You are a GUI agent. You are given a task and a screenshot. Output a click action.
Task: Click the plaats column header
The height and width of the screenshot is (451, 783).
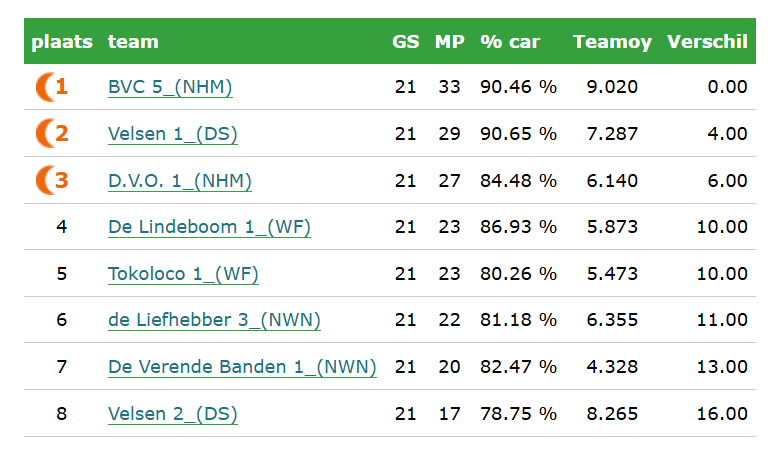click(62, 41)
